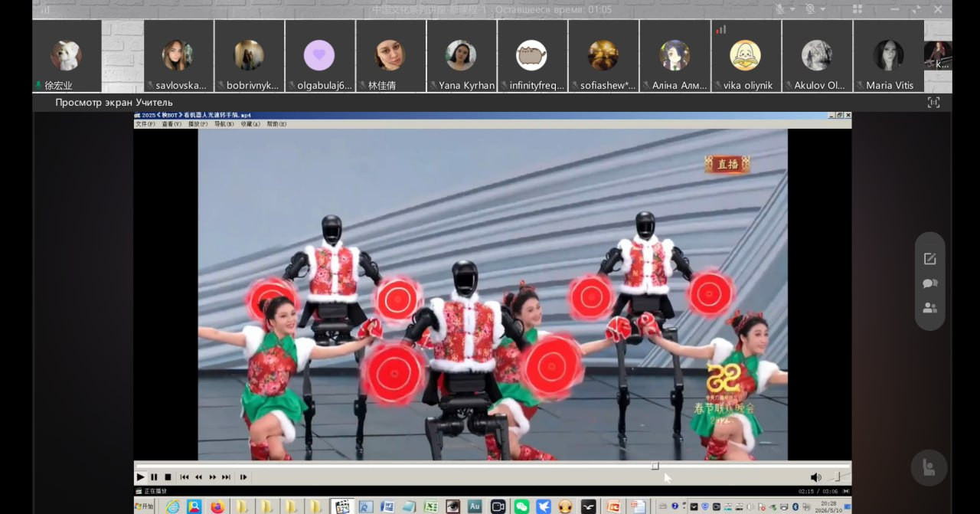Viewport: 980px width, 514px height.
Task: Switch to grid layout view icon
Action: pos(857,9)
